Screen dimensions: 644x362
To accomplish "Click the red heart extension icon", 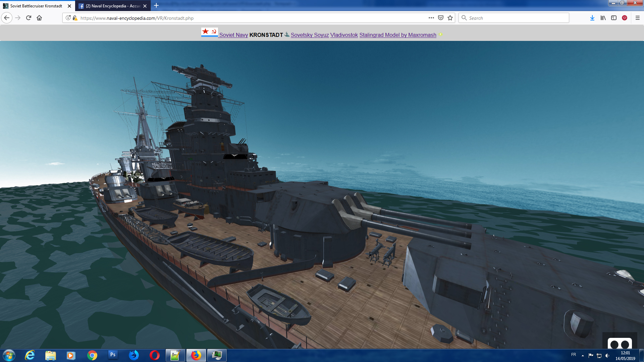I will pyautogui.click(x=625, y=18).
